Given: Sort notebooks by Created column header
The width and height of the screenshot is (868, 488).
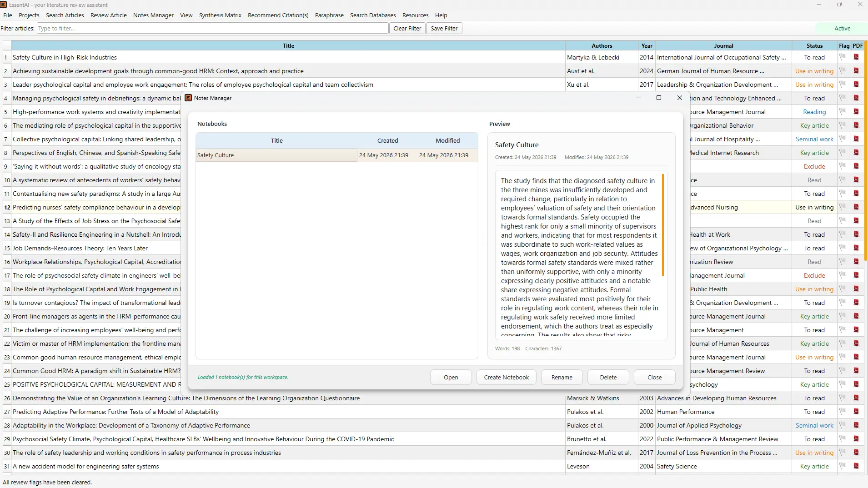Looking at the screenshot, I should 387,140.
